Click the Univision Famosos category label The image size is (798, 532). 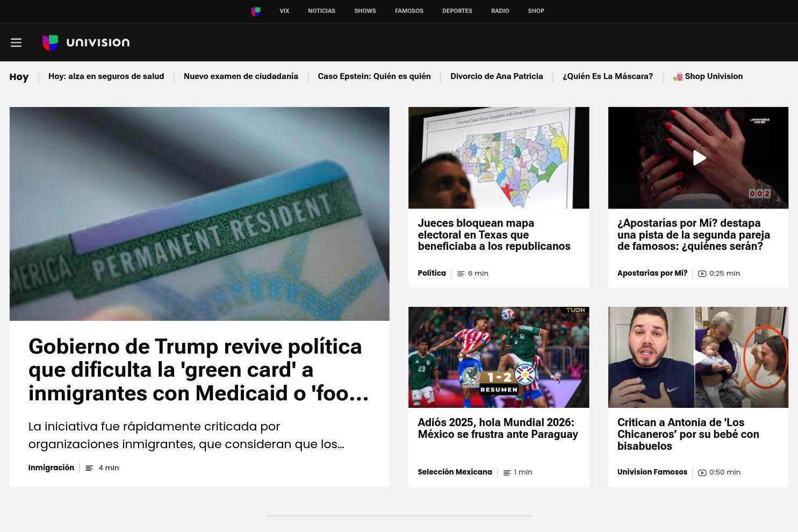point(652,472)
